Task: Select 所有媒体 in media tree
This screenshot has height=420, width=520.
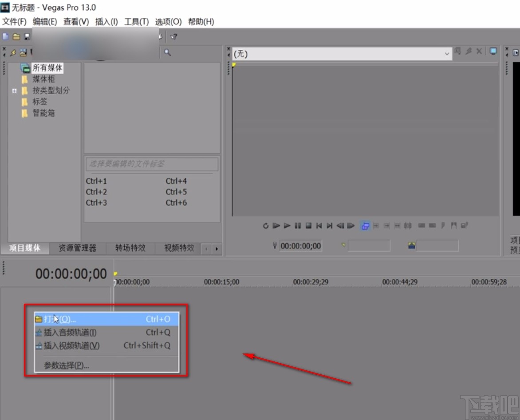Action: point(47,68)
